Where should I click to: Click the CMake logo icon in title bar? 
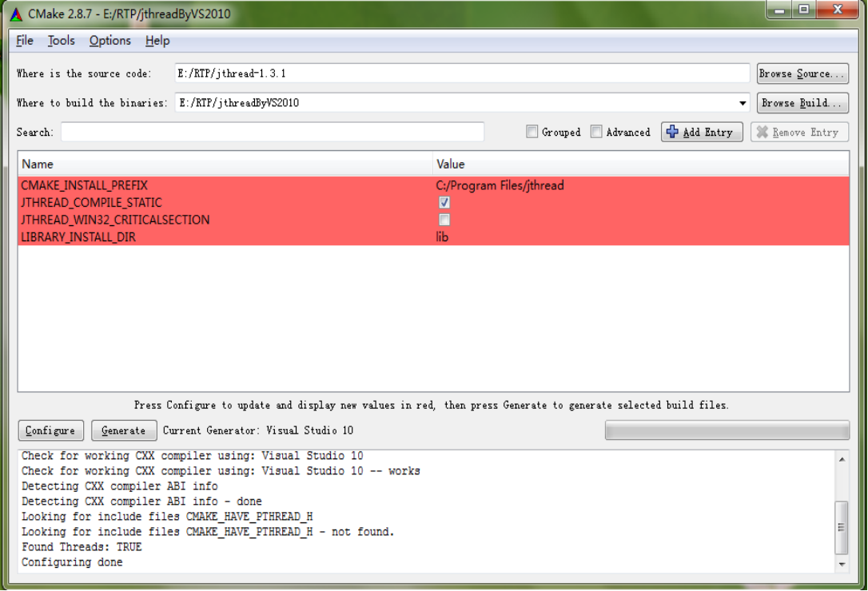(16, 14)
